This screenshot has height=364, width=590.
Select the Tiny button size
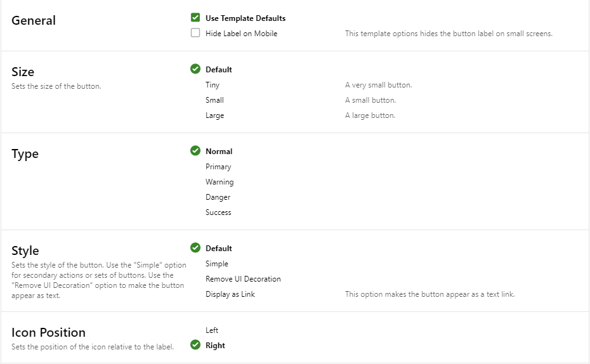pos(213,85)
